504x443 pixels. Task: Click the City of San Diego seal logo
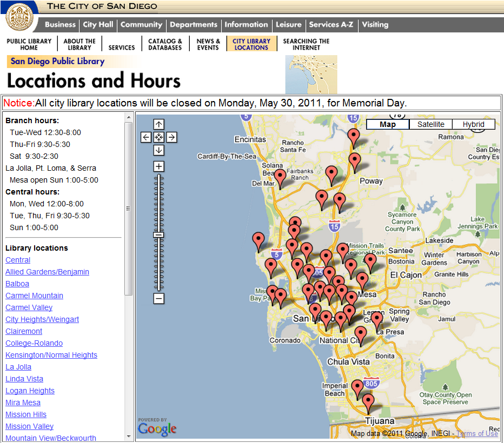pyautogui.click(x=20, y=17)
